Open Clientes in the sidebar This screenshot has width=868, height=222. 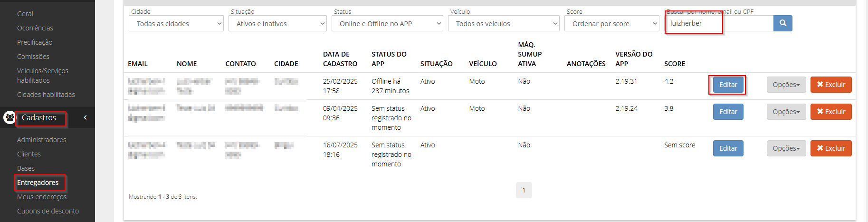29,154
